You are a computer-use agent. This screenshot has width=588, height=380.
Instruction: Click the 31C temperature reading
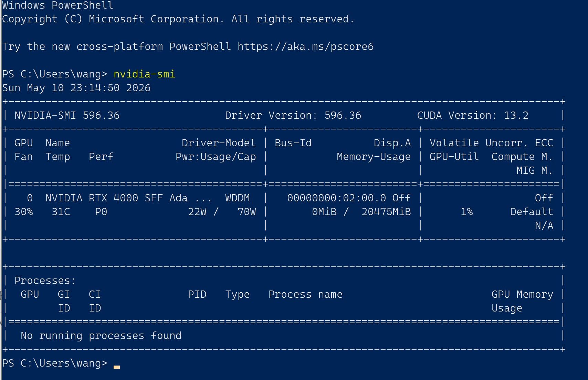pos(61,212)
